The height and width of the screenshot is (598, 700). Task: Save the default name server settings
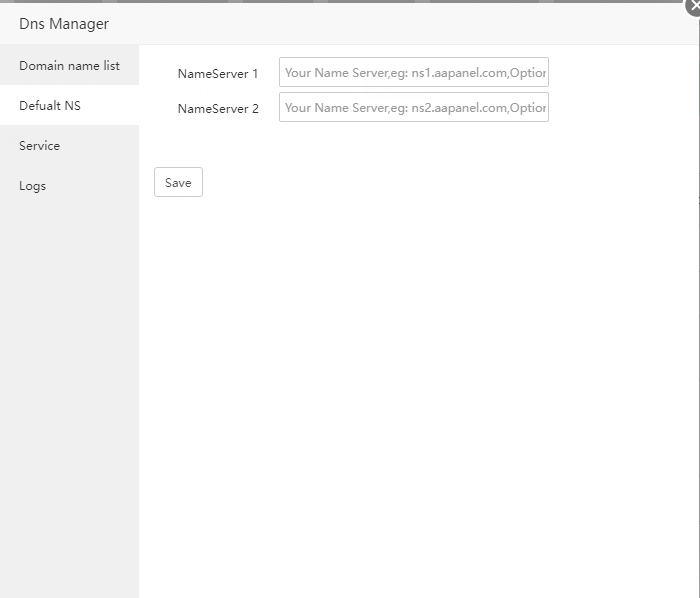pos(178,182)
